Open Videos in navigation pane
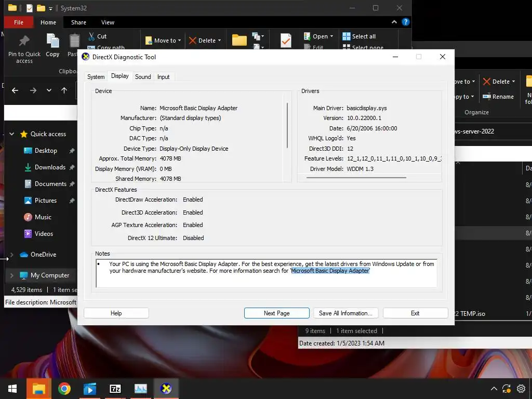 click(x=44, y=234)
